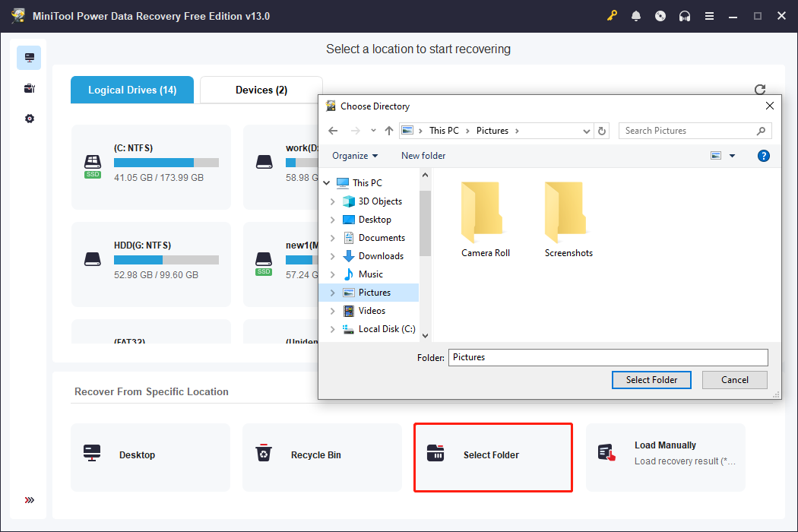The height and width of the screenshot is (532, 798).
Task: Open the view options dropdown arrow
Action: pyautogui.click(x=733, y=156)
